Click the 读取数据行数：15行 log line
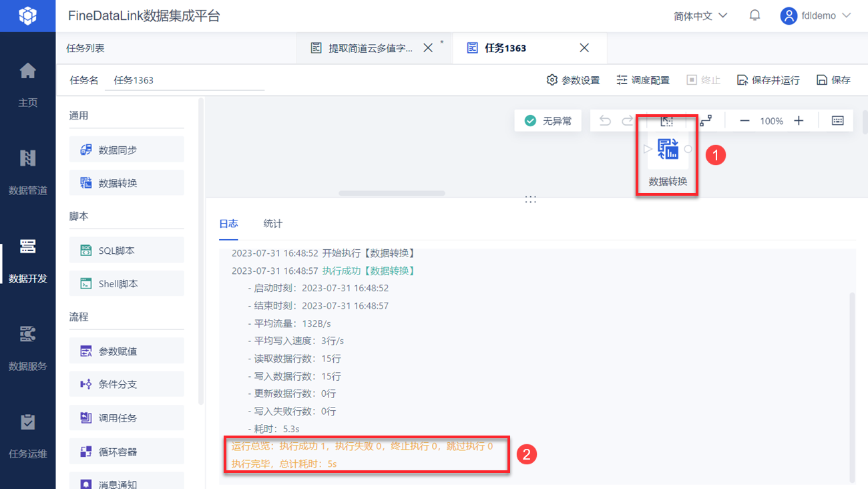The image size is (868, 489). 294,358
